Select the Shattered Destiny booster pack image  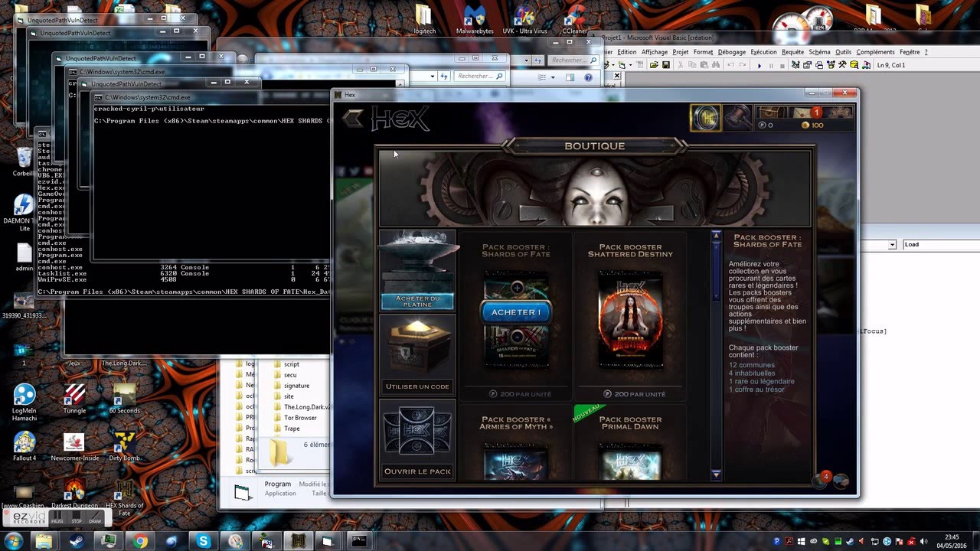(630, 319)
